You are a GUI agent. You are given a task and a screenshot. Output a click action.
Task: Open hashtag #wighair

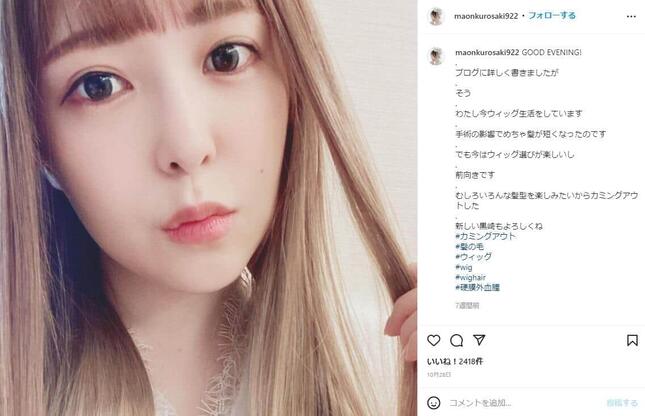[471, 277]
